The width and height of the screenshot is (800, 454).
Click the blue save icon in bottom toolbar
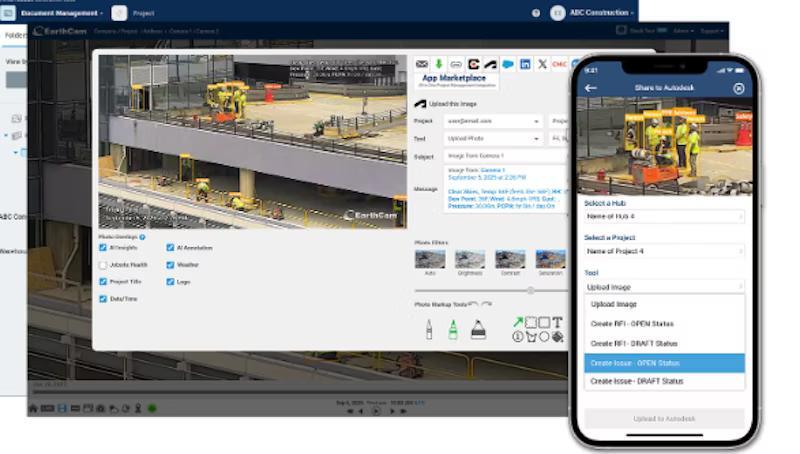click(x=62, y=408)
